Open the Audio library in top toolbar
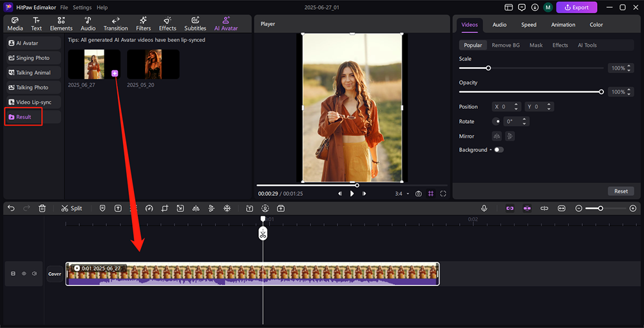Image resolution: width=644 pixels, height=328 pixels. (88, 24)
